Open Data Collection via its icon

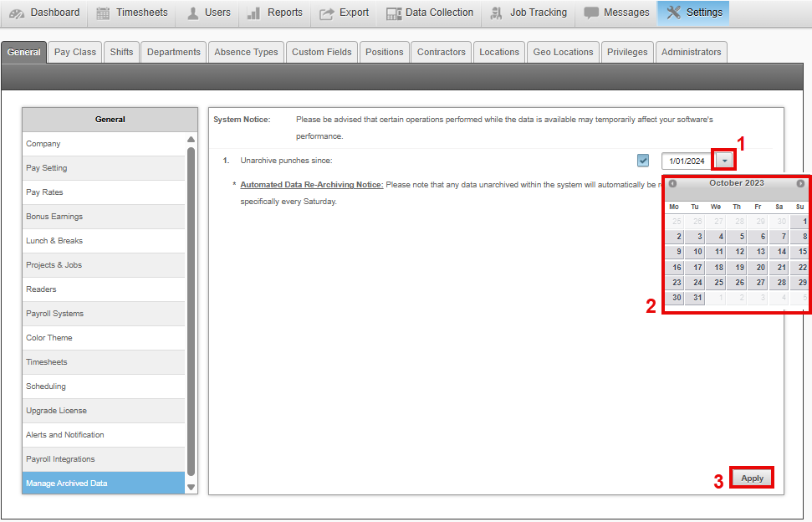(x=393, y=13)
